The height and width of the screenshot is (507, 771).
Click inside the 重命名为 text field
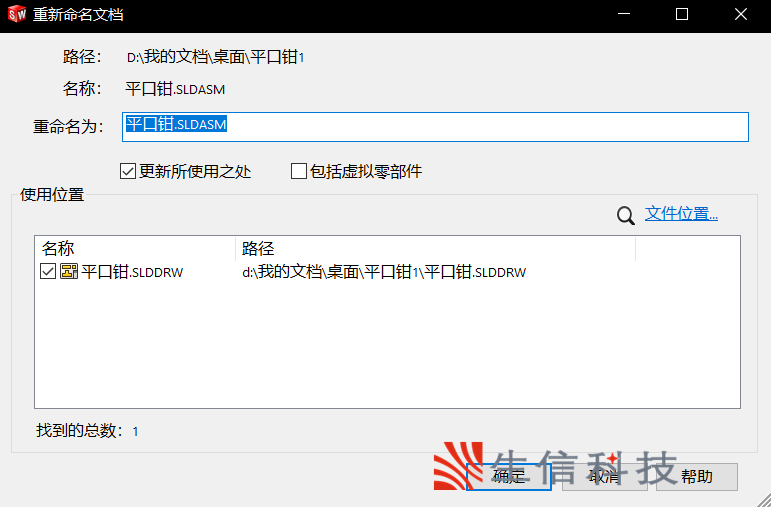click(x=480, y=126)
